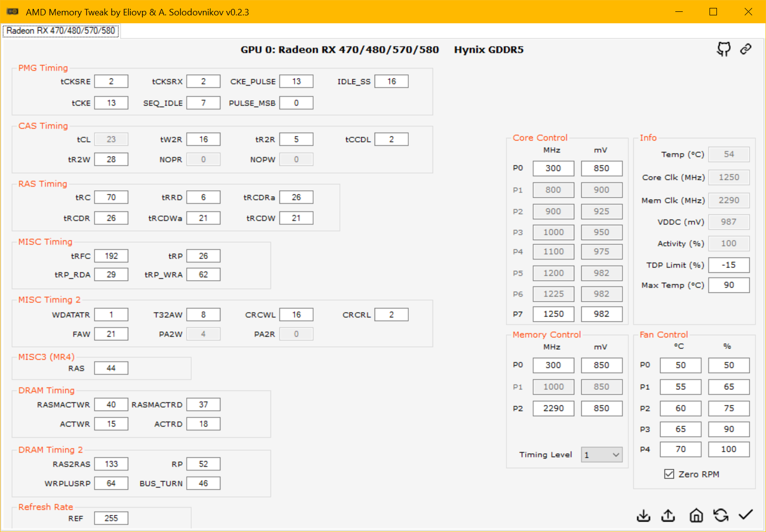Click Fan Control P4 percent field

click(729, 449)
